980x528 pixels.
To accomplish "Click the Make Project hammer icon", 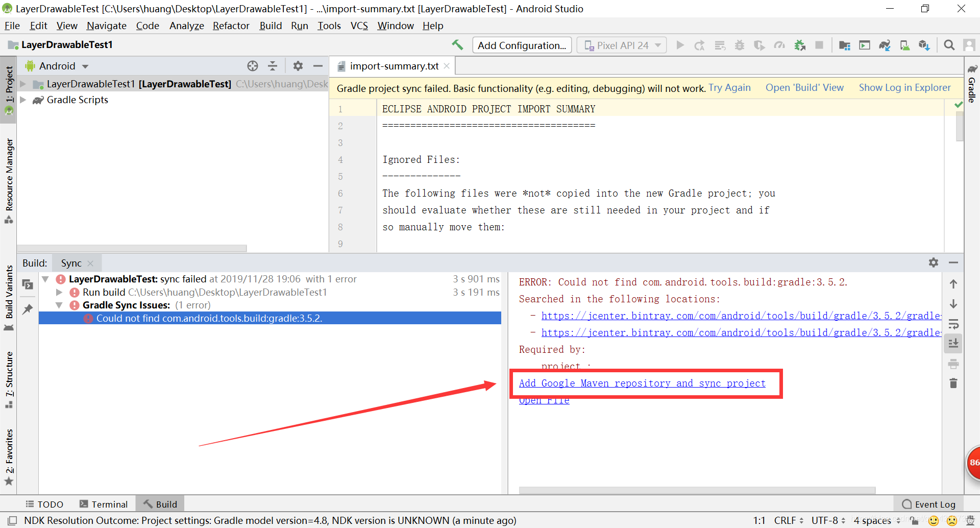I will tap(457, 45).
